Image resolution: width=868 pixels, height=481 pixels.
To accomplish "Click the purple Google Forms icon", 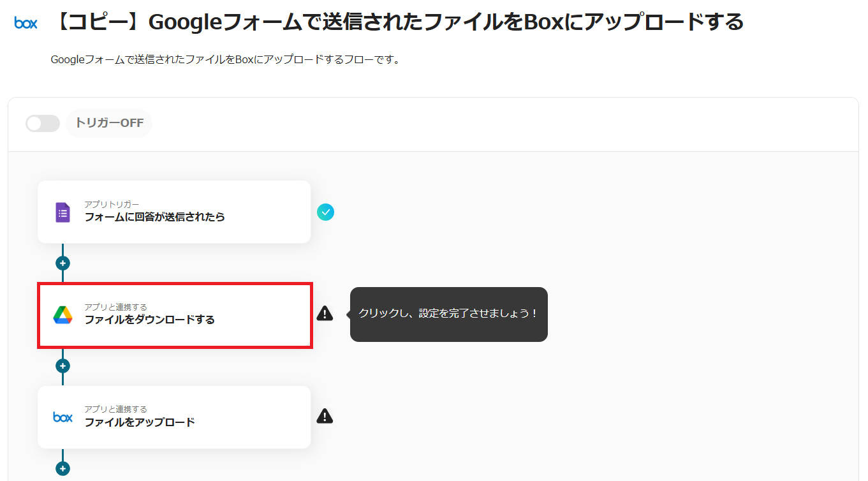I will (63, 212).
